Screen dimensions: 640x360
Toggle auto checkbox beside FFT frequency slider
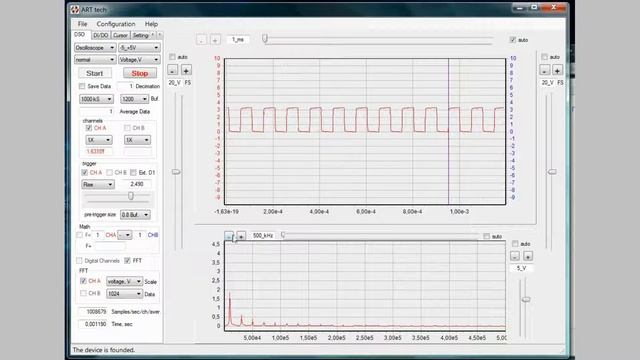pyautogui.click(x=487, y=236)
